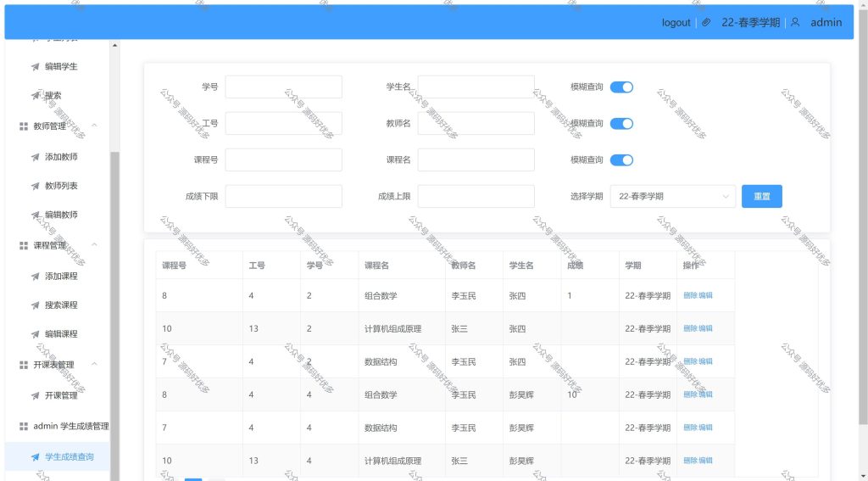The image size is (868, 481).
Task: Focus the 学号 input field
Action: [283, 87]
